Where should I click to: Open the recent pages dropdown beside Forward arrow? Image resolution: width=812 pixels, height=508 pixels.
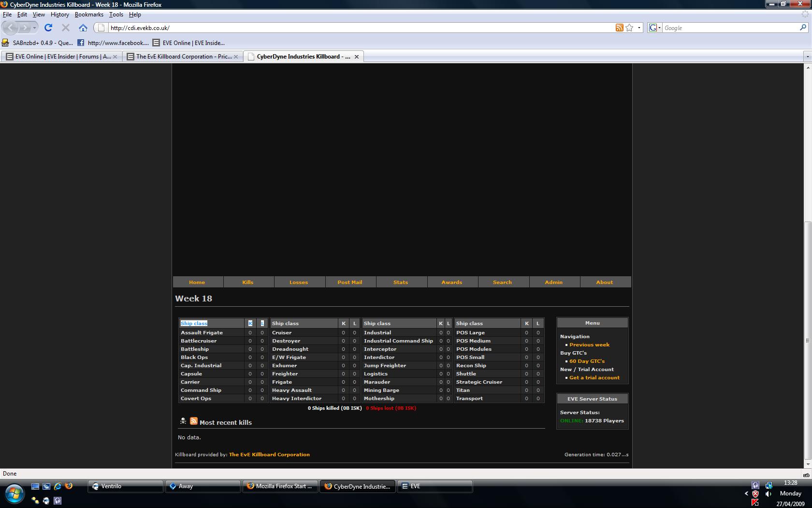coord(34,28)
